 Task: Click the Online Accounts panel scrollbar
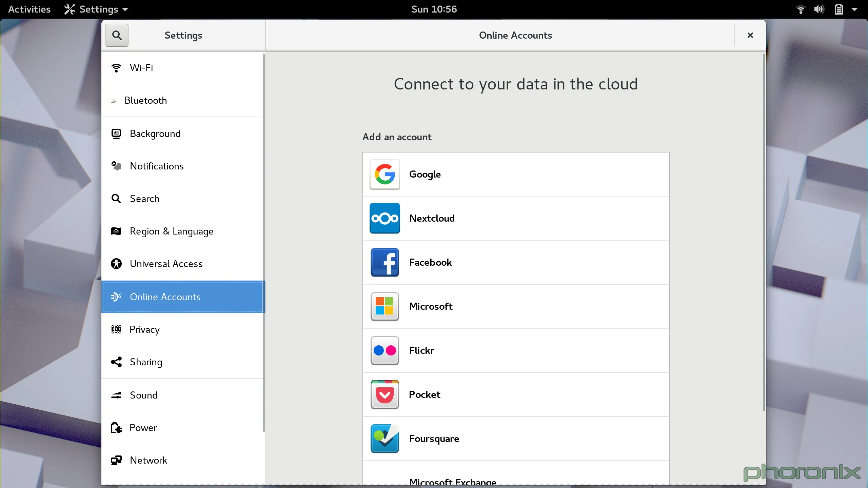(764, 232)
